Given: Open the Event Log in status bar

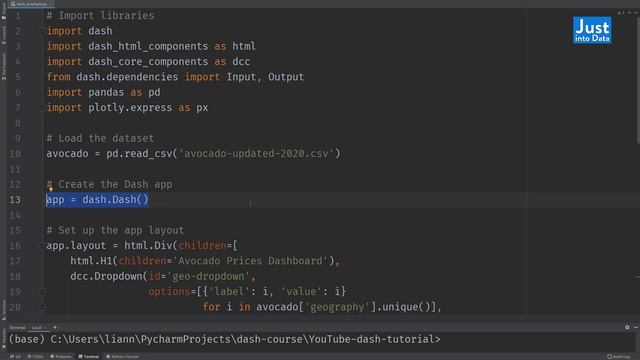Looking at the screenshot, I should coord(619,357).
